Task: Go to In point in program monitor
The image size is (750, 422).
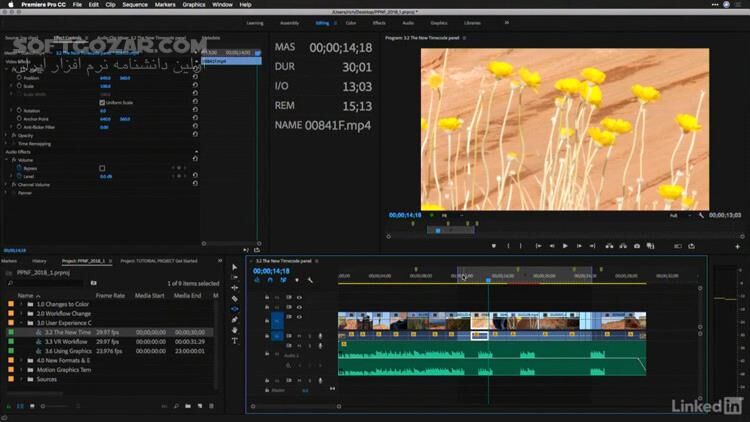Action: pyautogui.click(x=539, y=246)
